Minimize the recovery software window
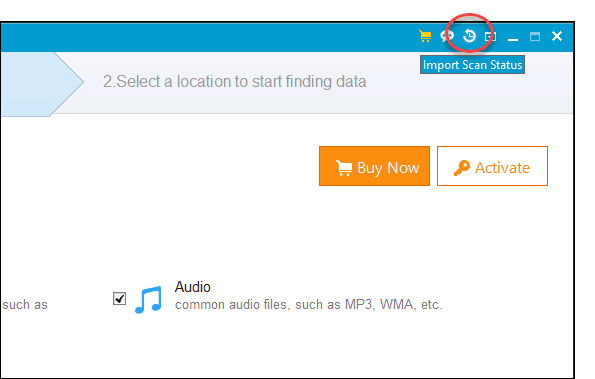This screenshot has width=595, height=379. [x=513, y=39]
